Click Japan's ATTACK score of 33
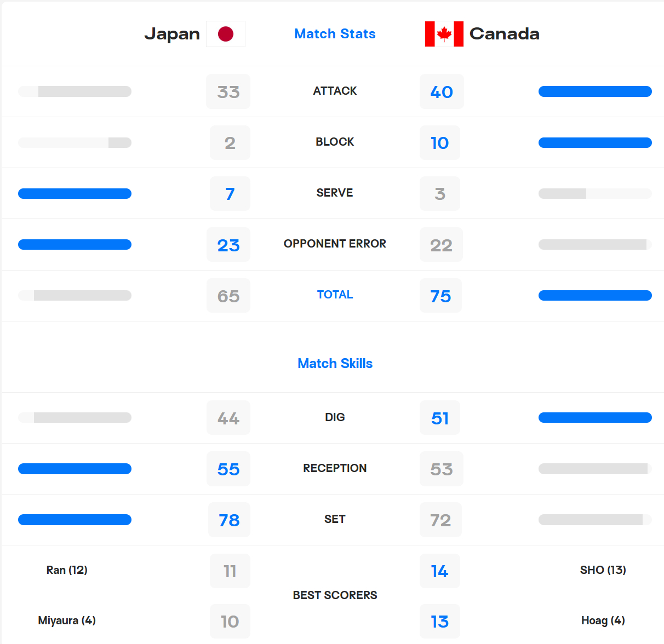This screenshot has width=664, height=644. tap(228, 91)
